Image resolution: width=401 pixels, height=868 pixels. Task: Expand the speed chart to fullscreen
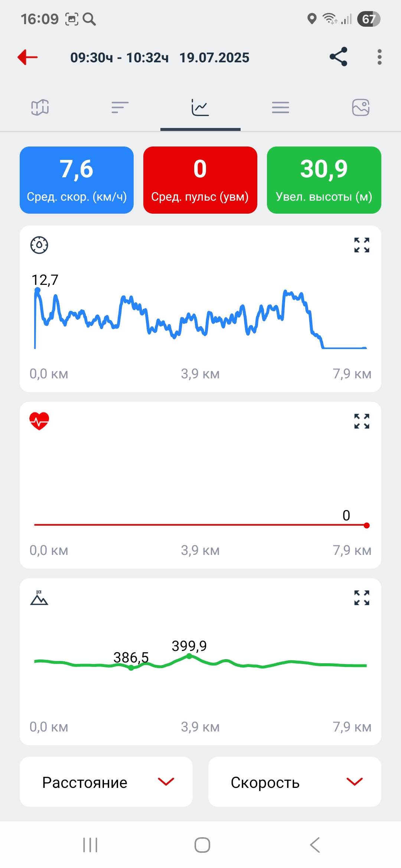pyautogui.click(x=362, y=245)
